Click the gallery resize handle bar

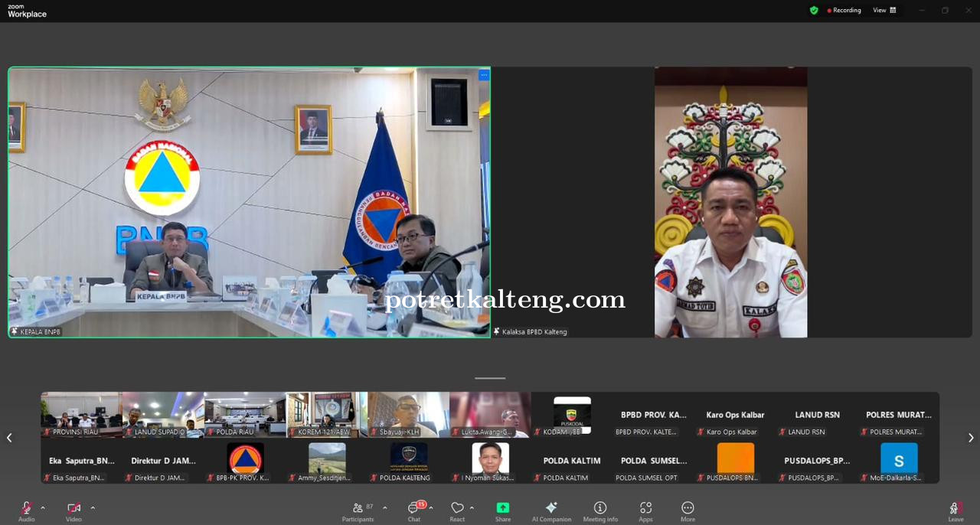pos(490,378)
